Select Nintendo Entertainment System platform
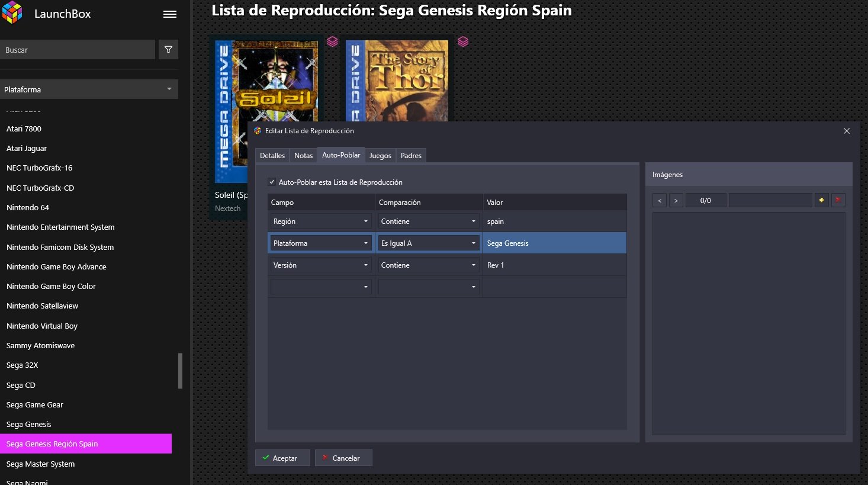Screen dimensions: 868x485 click(60, 227)
